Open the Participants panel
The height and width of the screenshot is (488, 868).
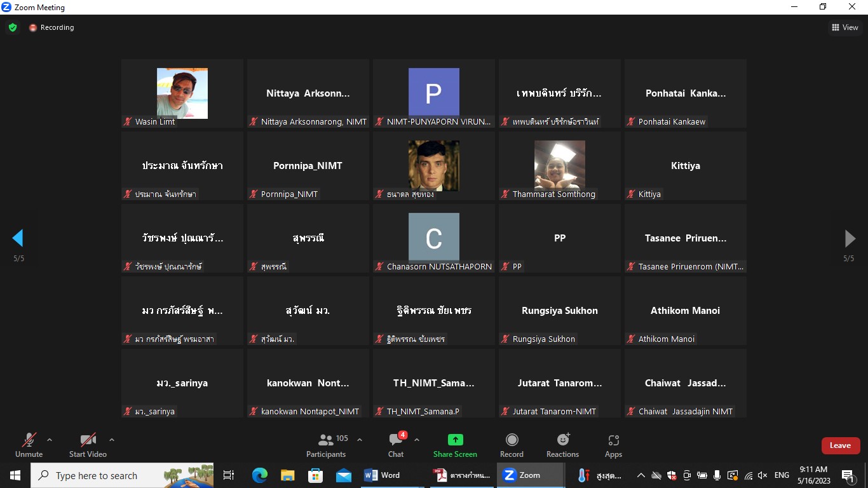pos(326,445)
